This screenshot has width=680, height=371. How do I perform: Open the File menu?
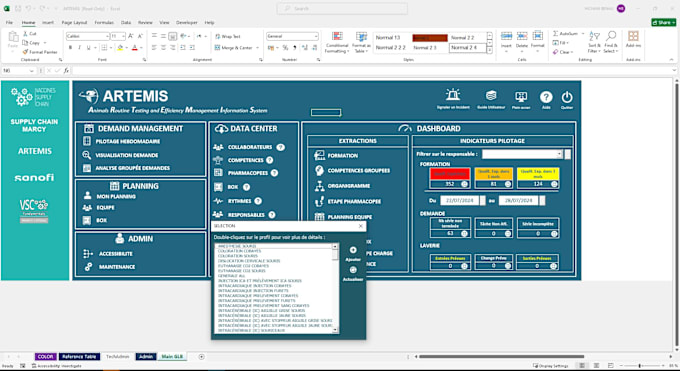(x=9, y=23)
